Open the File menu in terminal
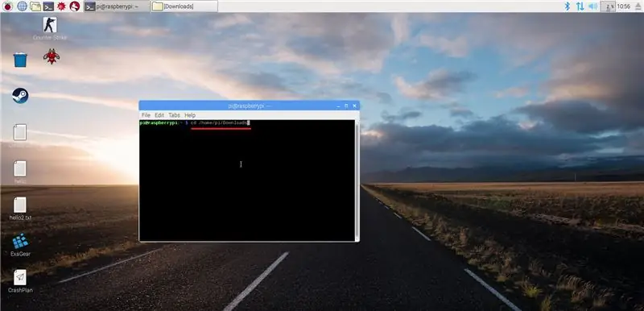644x311 pixels. (x=146, y=115)
